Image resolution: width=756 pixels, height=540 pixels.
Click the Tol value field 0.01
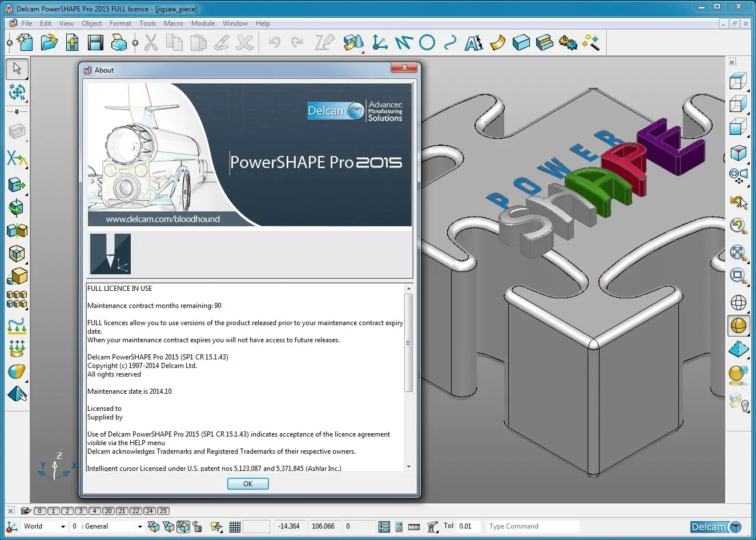[469, 526]
